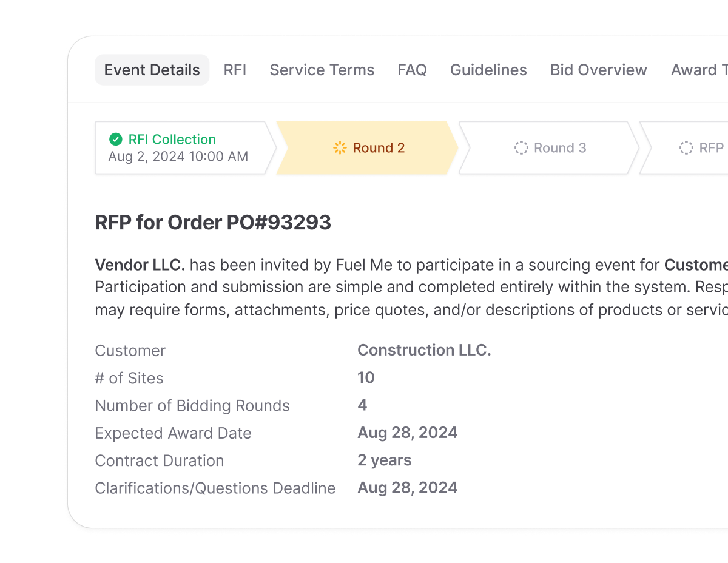Click the dashed circle icon beside Round 3
The width and height of the screenshot is (728, 563).
pos(521,148)
